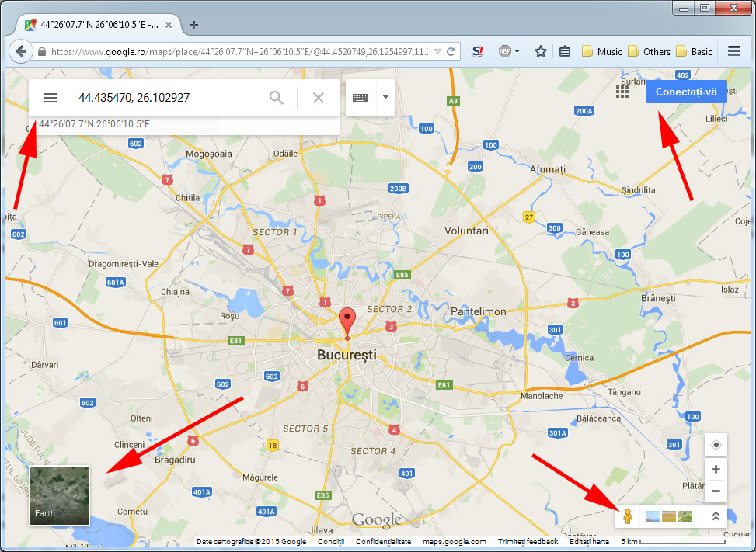The width and height of the screenshot is (756, 552).
Task: Open the on-screen keyboard input tool
Action: click(361, 98)
